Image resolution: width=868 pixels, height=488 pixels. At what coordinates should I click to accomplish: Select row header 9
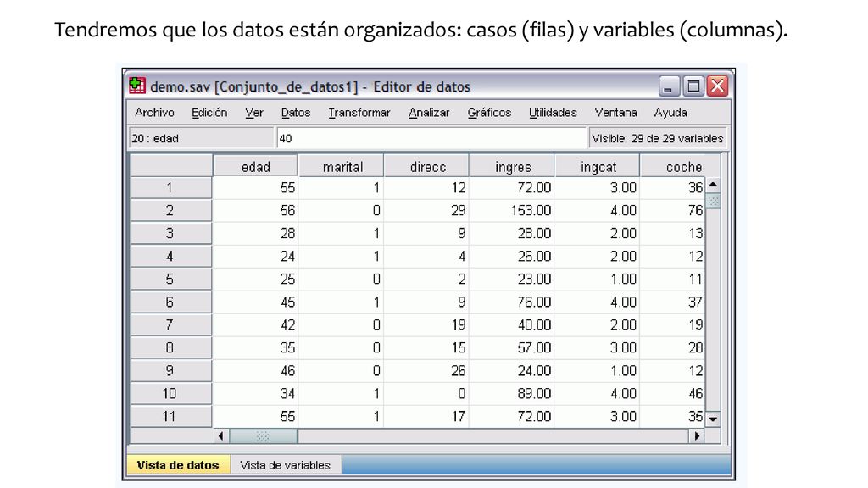point(170,371)
